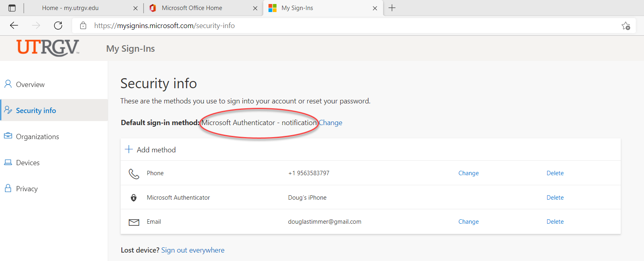Click the Email method label
Image resolution: width=644 pixels, height=261 pixels.
pos(154,222)
